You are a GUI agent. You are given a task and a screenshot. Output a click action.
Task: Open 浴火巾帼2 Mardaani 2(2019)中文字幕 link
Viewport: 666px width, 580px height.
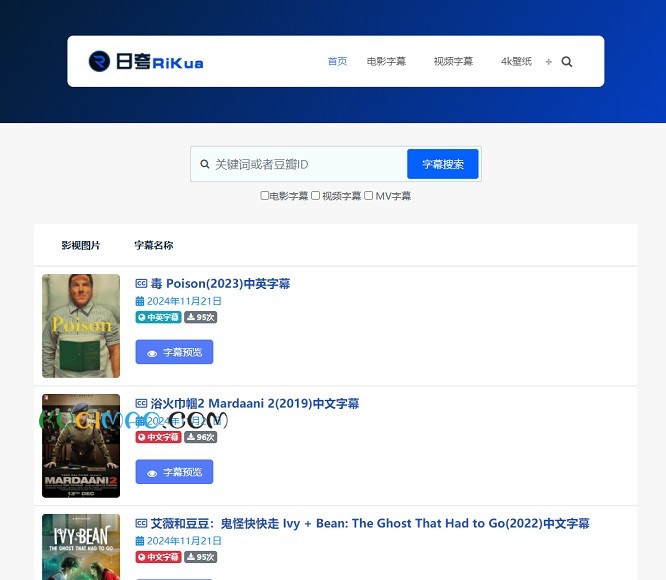[255, 403]
